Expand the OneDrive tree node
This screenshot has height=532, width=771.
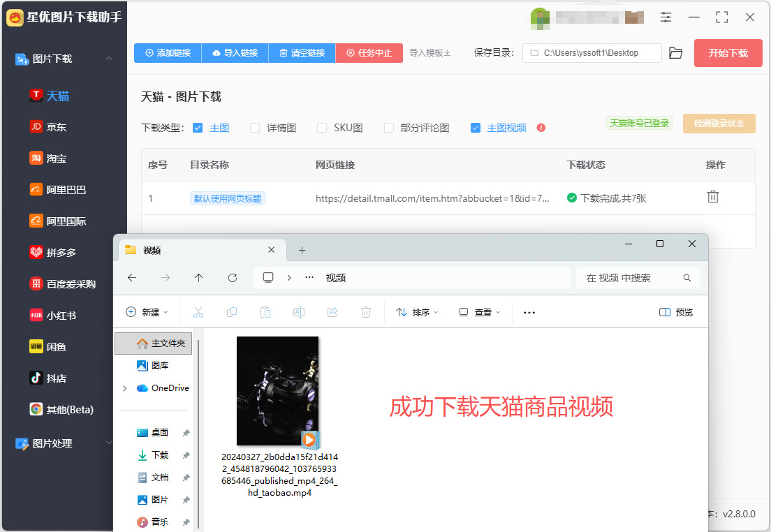tap(124, 388)
